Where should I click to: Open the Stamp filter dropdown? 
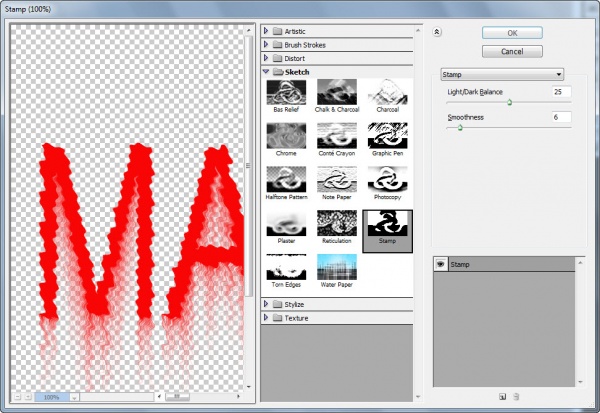click(x=502, y=74)
